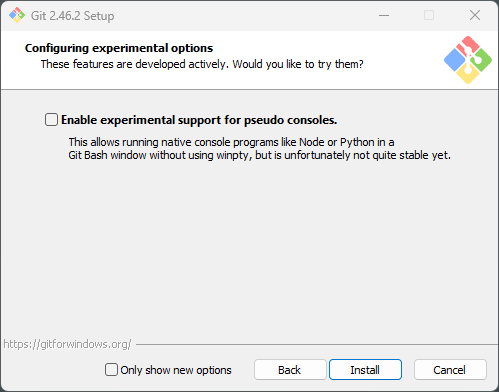Click the 'Enable experimental support for pseudo consoles' label
This screenshot has width=499, height=392.
199,120
